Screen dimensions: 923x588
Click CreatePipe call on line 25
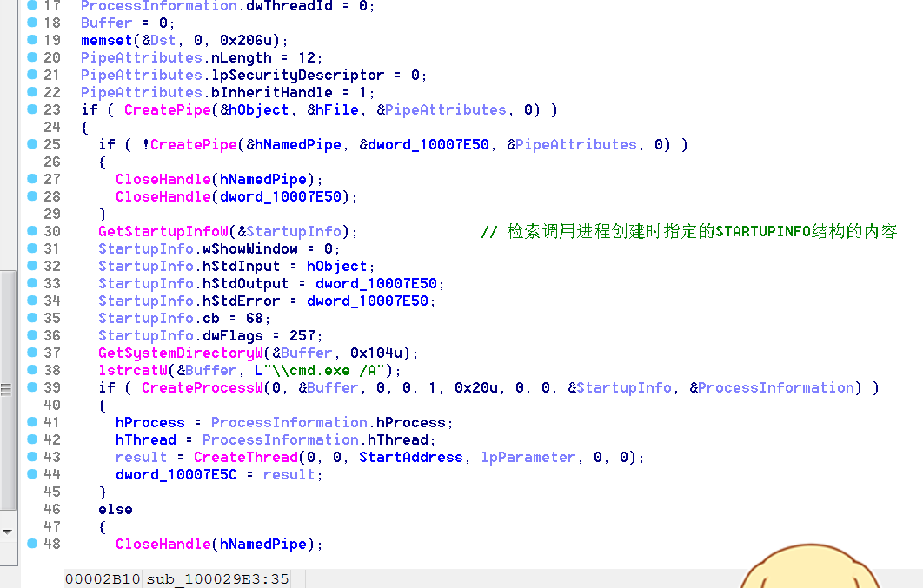194,145
